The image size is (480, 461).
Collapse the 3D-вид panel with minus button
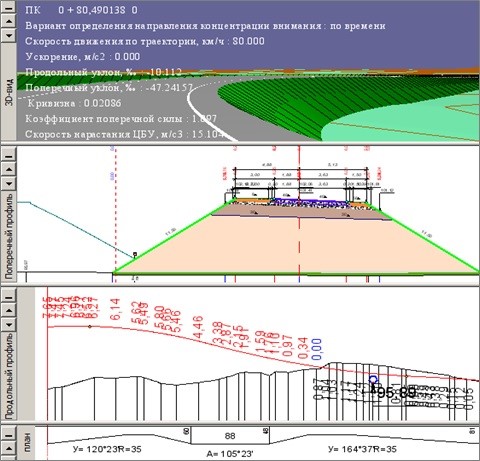(x=9, y=7)
